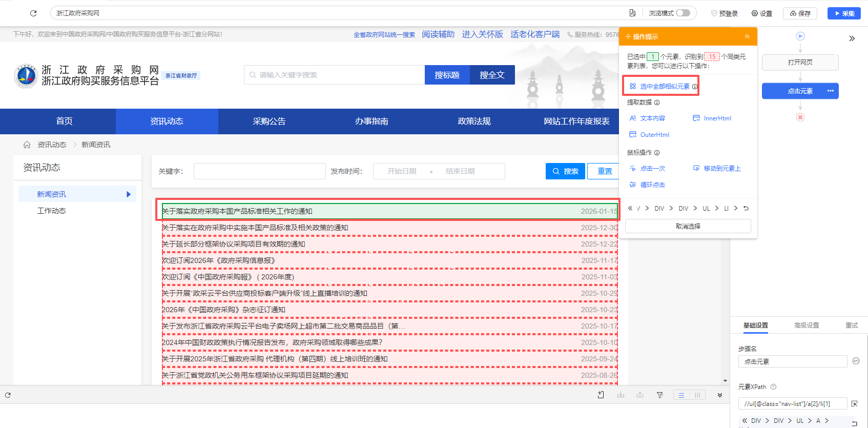Click the 开始日期 date field
The height and width of the screenshot is (428, 868).
pyautogui.click(x=402, y=171)
